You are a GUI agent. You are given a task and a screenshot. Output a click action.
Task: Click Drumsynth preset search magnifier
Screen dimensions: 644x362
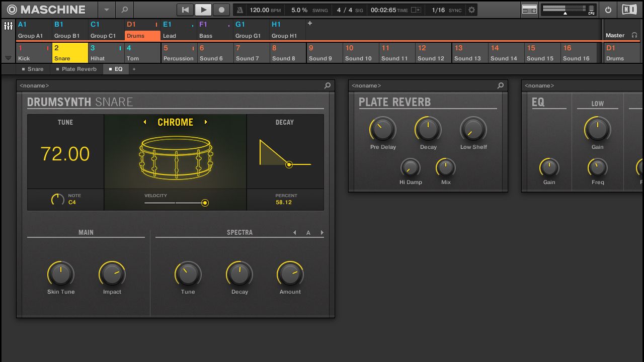coord(328,85)
